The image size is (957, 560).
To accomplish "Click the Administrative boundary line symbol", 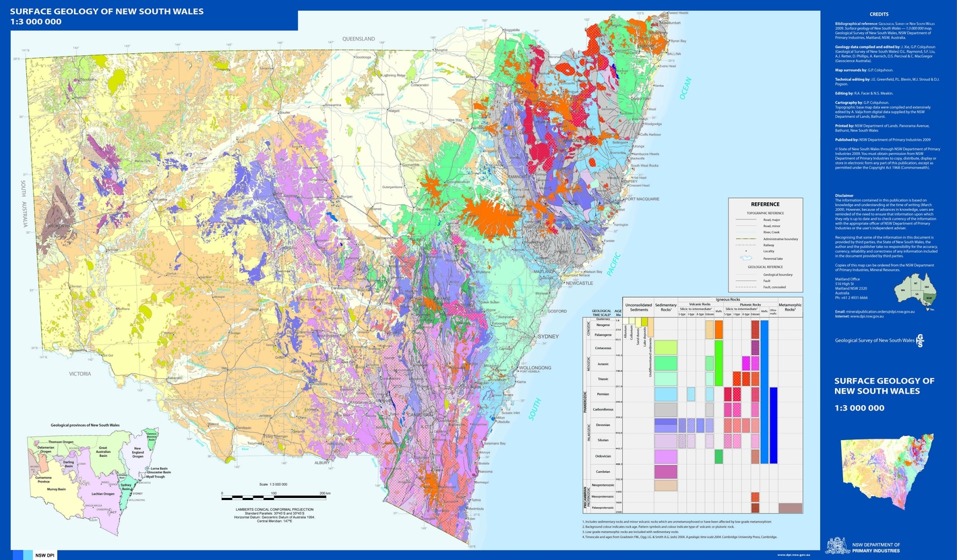I will [745, 238].
